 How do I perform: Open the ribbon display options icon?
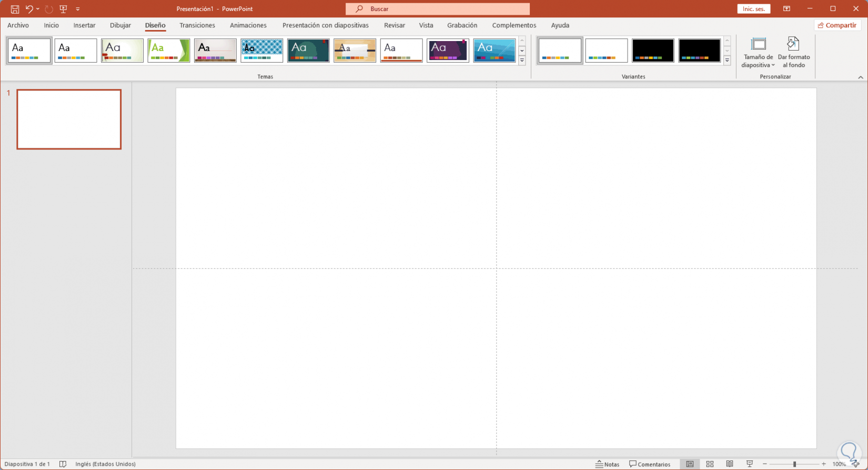tap(786, 9)
